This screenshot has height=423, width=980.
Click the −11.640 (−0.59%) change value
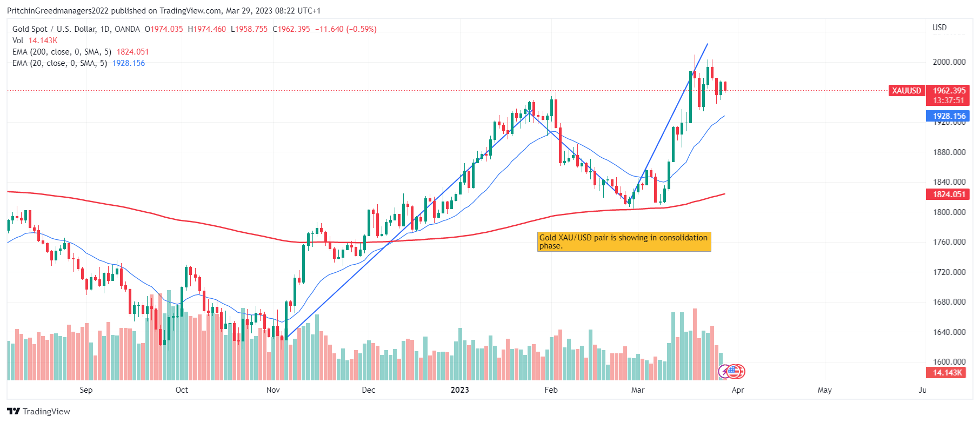(346, 29)
